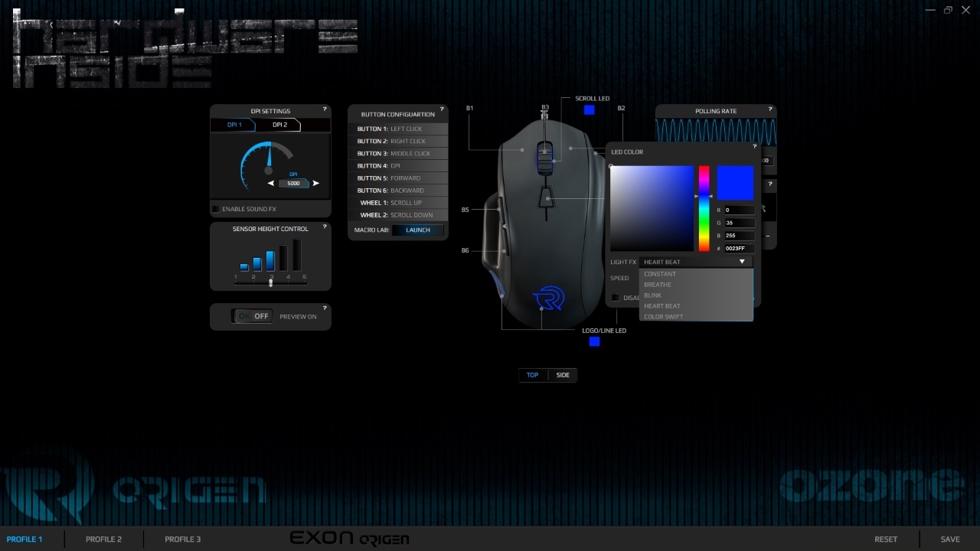
Task: Choose Heart Beat from the list
Action: tap(696, 306)
